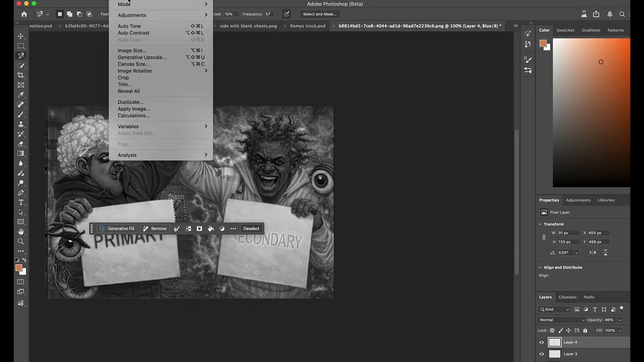644x362 pixels.
Task: Toggle visibility of Layer 4
Action: point(542,342)
